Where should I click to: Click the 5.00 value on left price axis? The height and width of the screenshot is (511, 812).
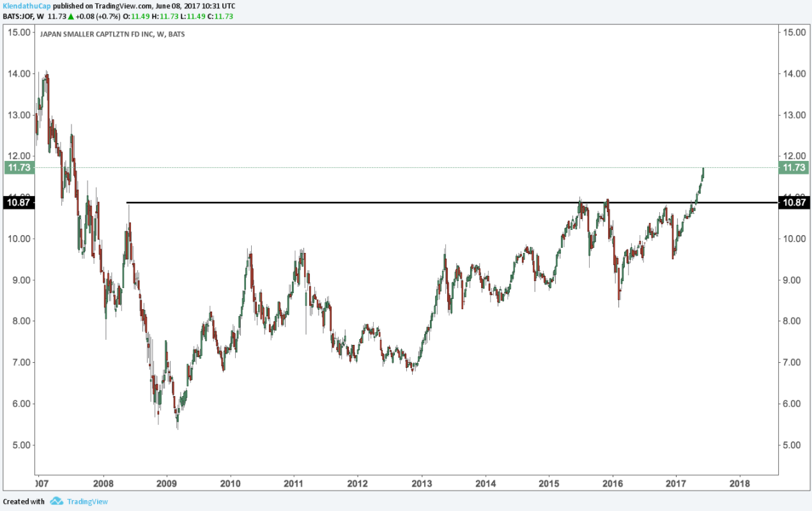(x=19, y=445)
